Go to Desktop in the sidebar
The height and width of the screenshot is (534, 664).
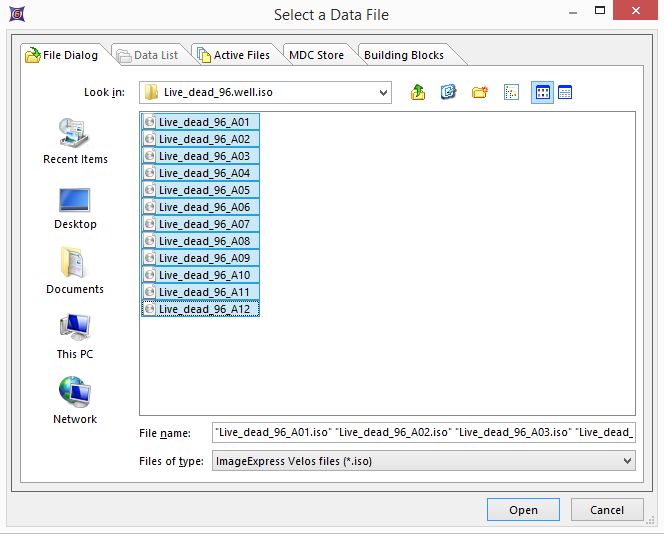[x=75, y=207]
